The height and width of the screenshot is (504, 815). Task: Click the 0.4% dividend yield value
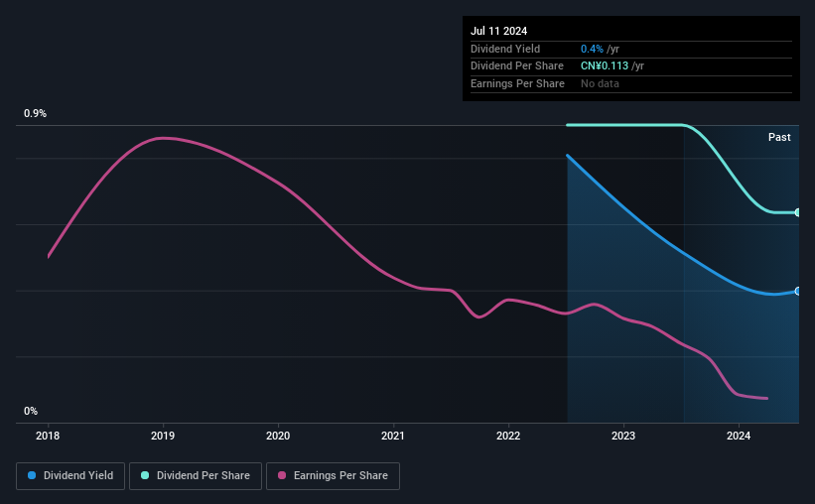592,49
